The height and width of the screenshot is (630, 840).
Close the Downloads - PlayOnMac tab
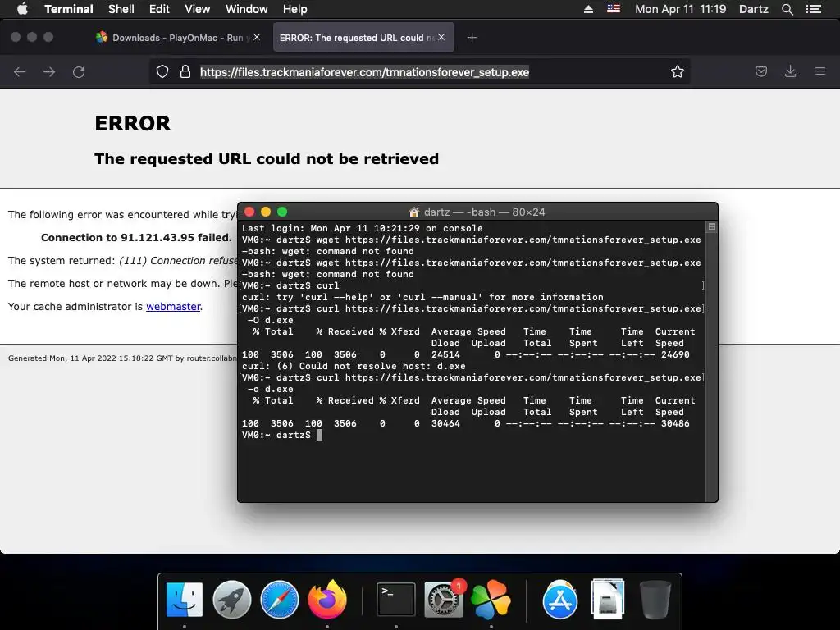[x=257, y=37]
